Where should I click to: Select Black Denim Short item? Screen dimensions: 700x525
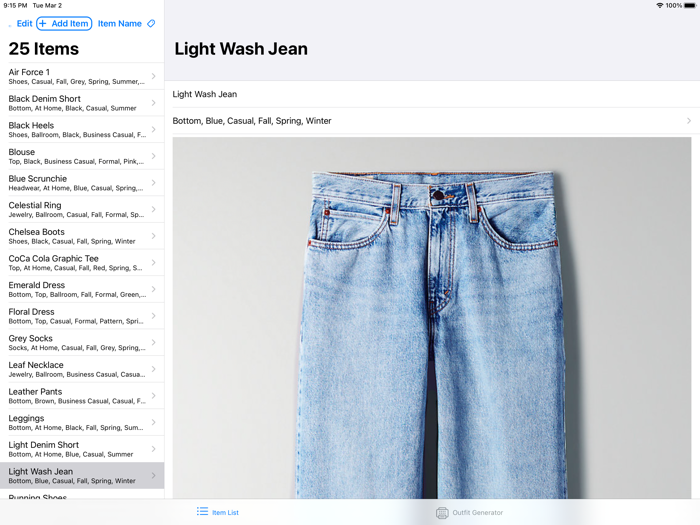(82, 103)
